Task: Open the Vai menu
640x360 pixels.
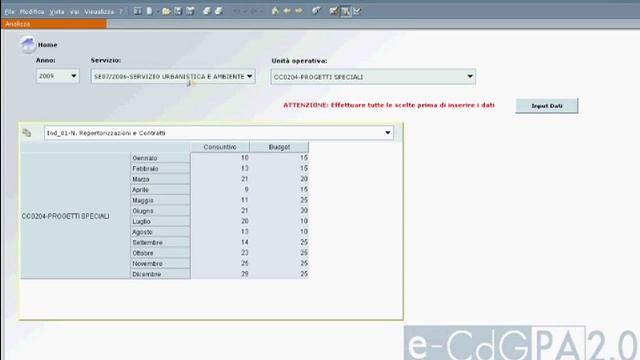Action: 74,12
